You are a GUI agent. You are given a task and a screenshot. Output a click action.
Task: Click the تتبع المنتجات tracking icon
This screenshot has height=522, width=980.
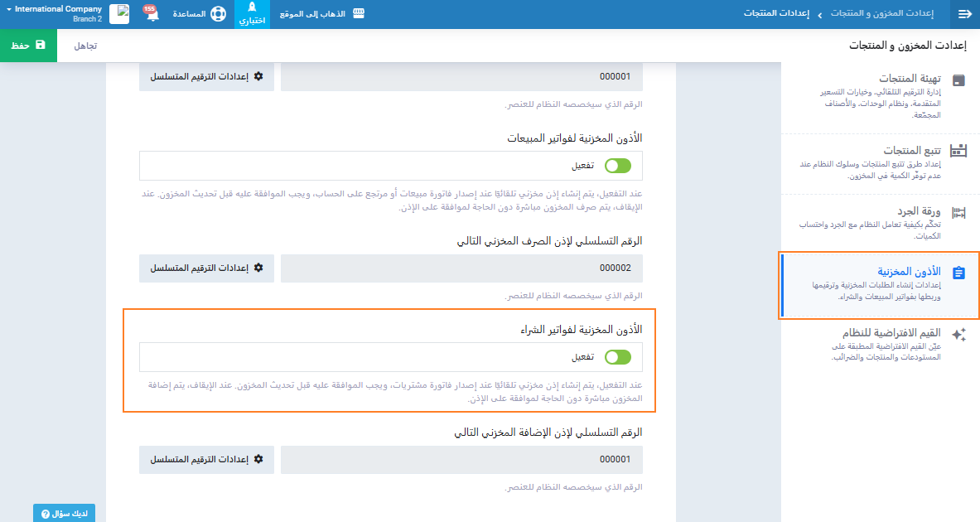[958, 151]
